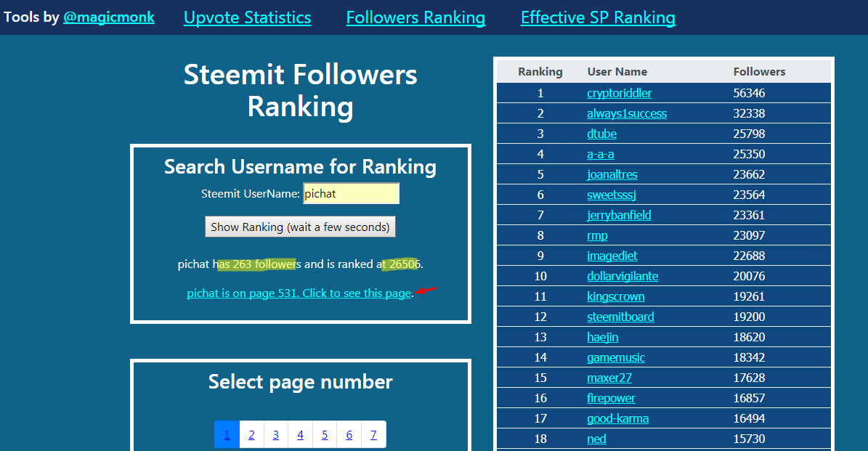The image size is (868, 451).
Task: Open ned user link
Action: 596,439
